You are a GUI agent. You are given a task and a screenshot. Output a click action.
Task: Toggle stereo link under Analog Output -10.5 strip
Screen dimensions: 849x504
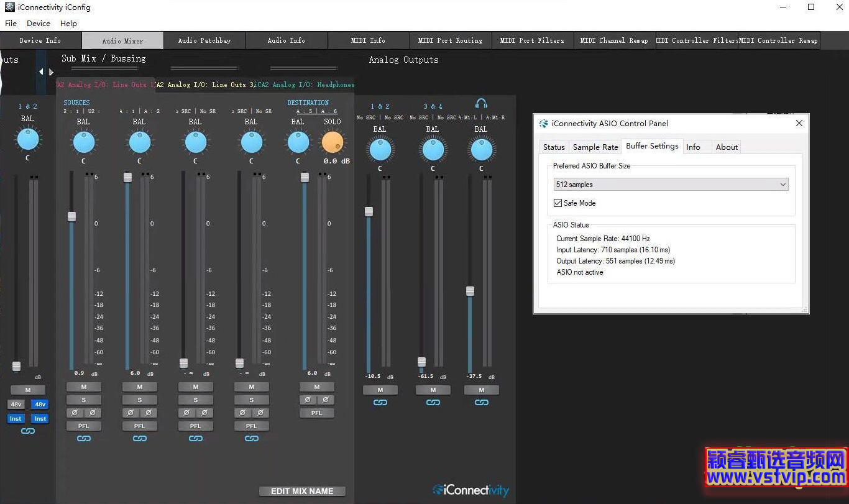pos(380,403)
